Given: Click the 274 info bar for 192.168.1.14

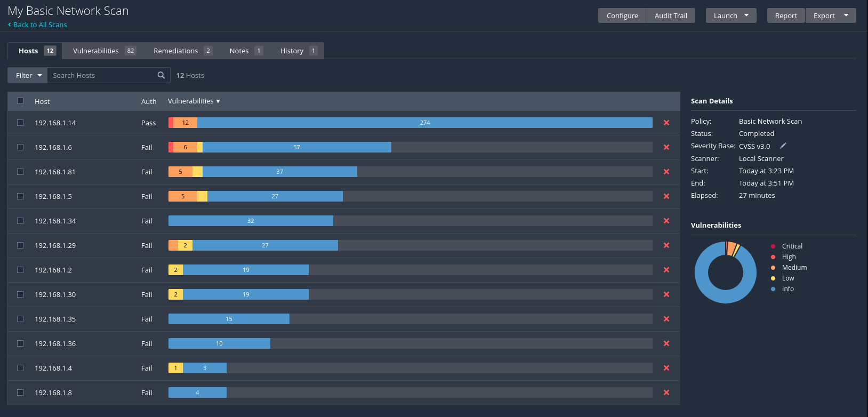Looking at the screenshot, I should tap(424, 123).
